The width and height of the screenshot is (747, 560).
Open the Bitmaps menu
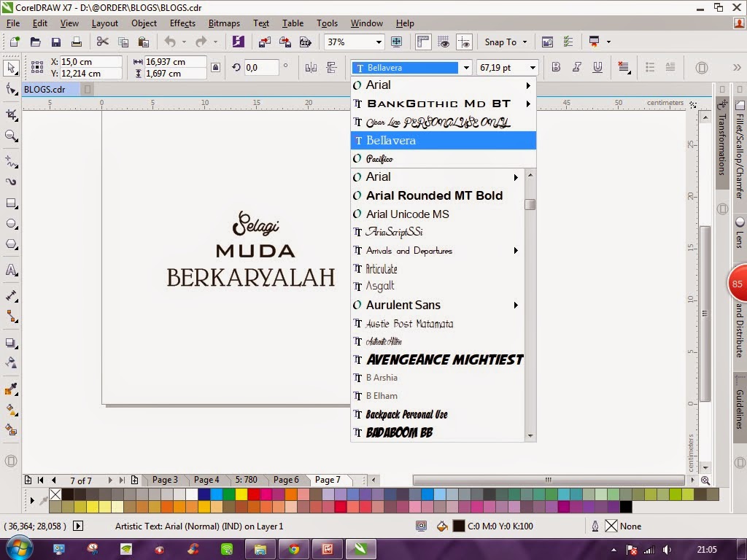pyautogui.click(x=224, y=23)
